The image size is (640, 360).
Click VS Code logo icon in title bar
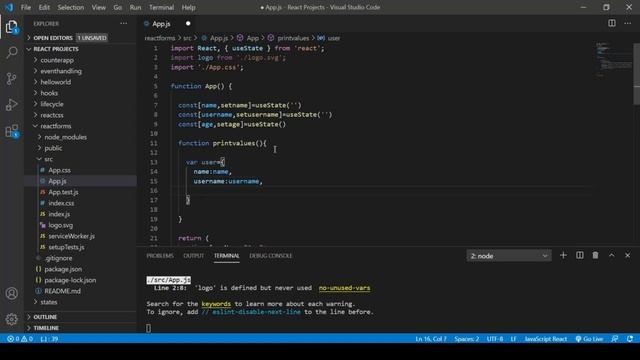pyautogui.click(x=9, y=7)
